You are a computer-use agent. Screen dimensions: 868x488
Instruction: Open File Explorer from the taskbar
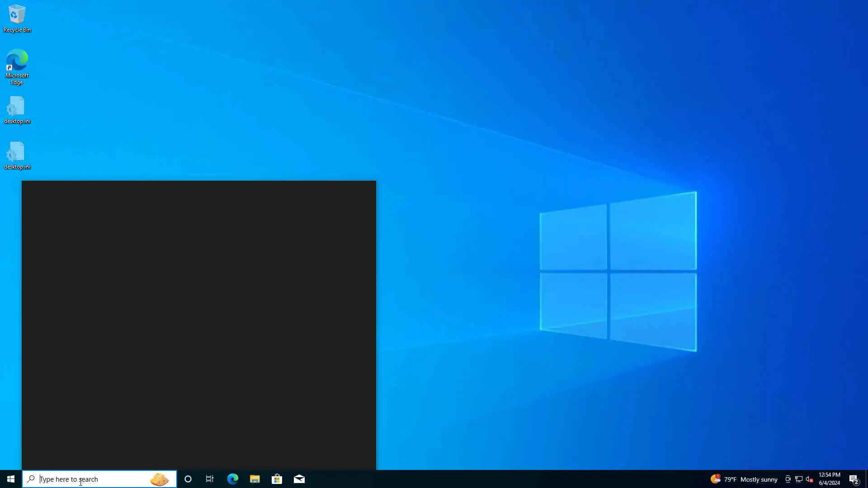[x=255, y=479]
